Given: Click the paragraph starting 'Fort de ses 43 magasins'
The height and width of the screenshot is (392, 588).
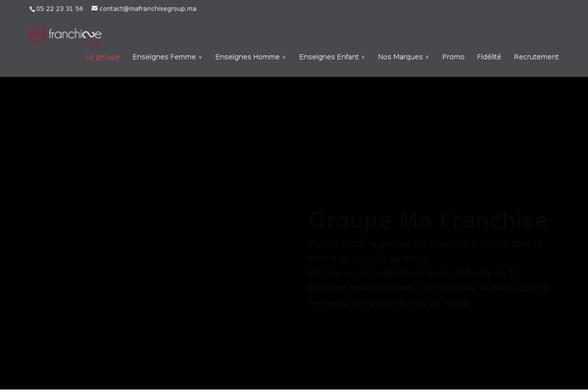Looking at the screenshot, I should coord(428,288).
